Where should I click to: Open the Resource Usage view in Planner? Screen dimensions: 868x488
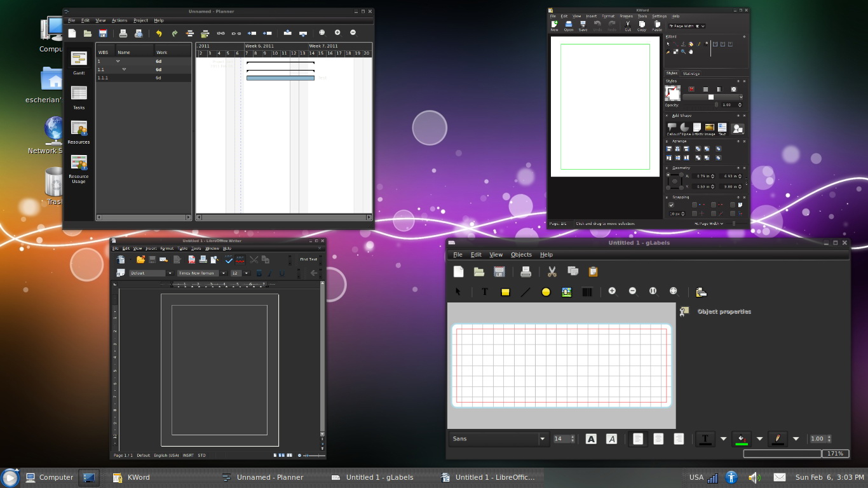79,168
